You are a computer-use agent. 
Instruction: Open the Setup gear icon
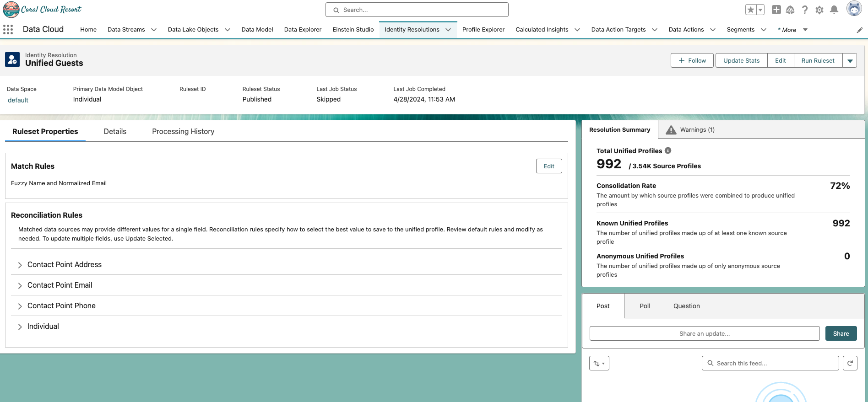point(819,10)
